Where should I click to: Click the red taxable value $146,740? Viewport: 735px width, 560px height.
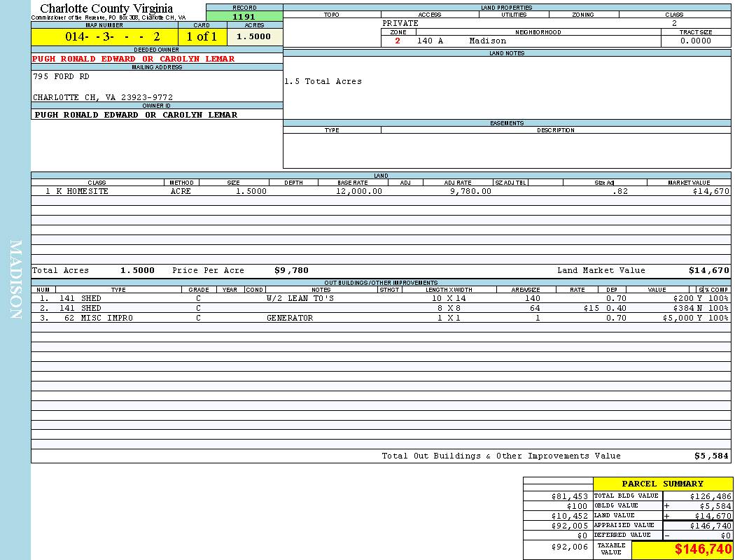[x=703, y=549]
